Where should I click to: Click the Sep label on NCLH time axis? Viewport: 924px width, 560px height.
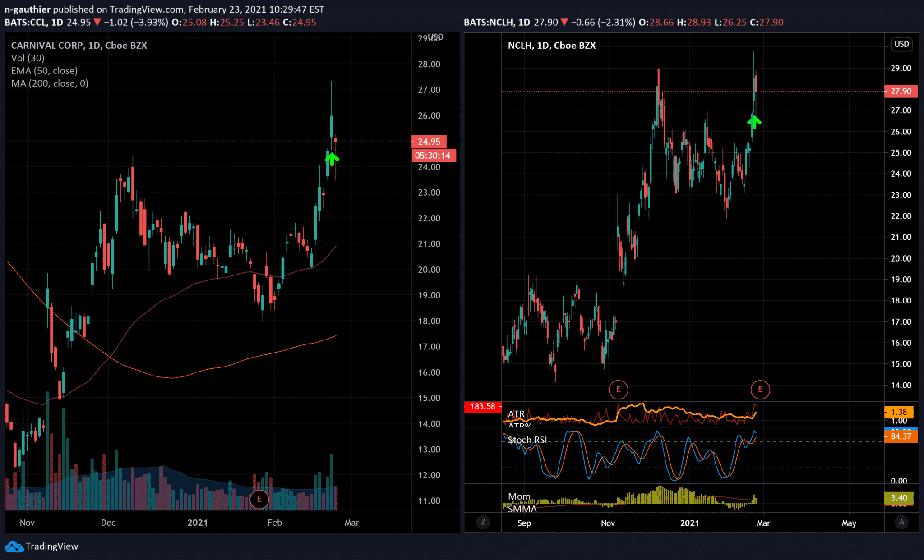(524, 523)
